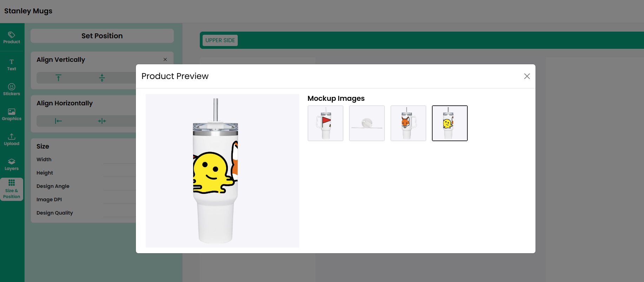Screen dimensions: 644x282
Task: Open the Text tool in sidebar
Action: [12, 65]
